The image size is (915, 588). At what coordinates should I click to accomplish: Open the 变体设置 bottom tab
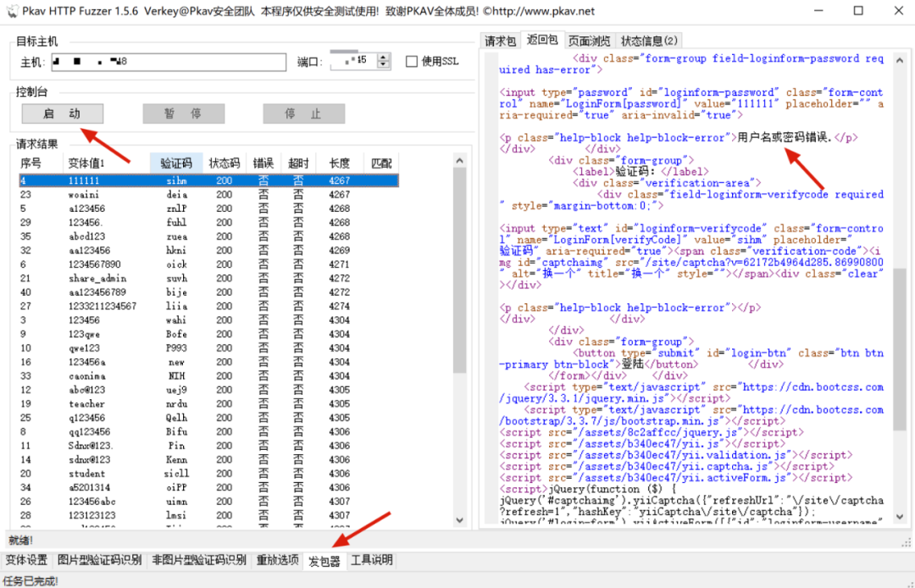[x=26, y=561]
